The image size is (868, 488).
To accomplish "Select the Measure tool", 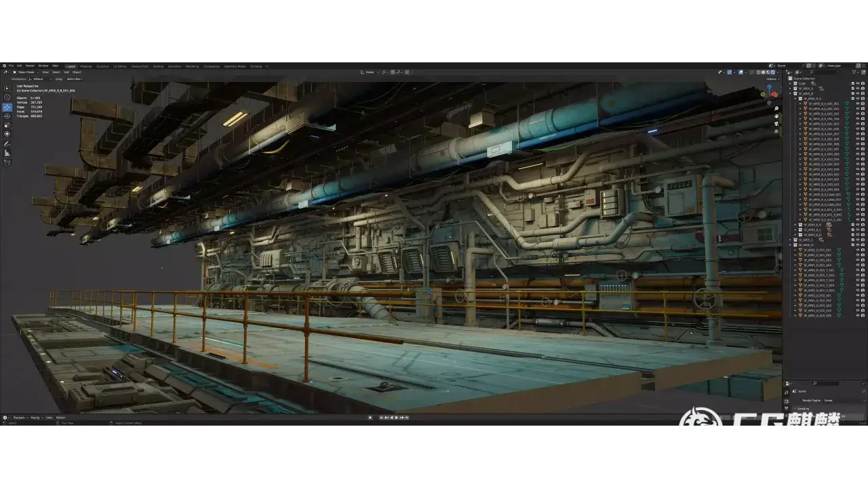I will [x=7, y=153].
